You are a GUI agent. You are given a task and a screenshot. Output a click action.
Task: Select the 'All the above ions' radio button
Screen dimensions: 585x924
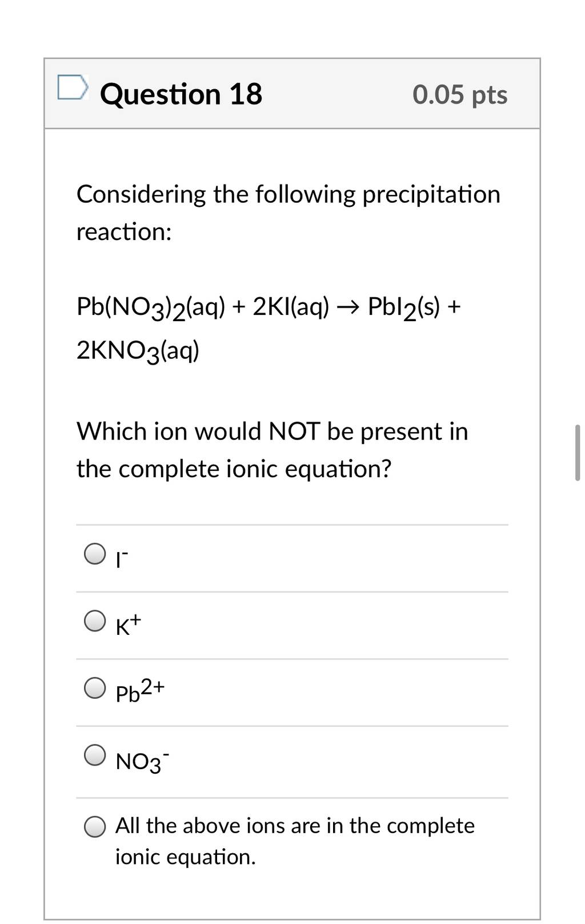[95, 827]
